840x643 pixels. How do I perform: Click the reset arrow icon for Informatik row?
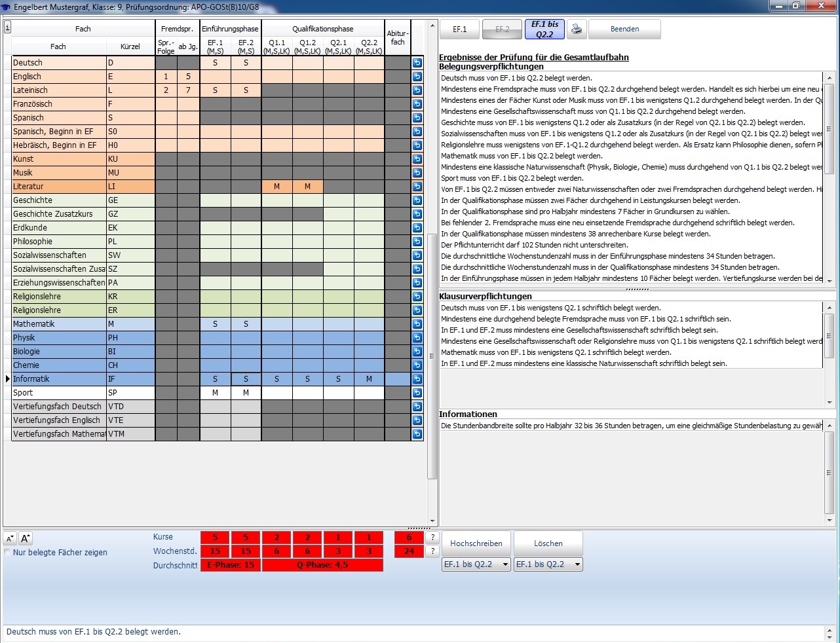417,379
